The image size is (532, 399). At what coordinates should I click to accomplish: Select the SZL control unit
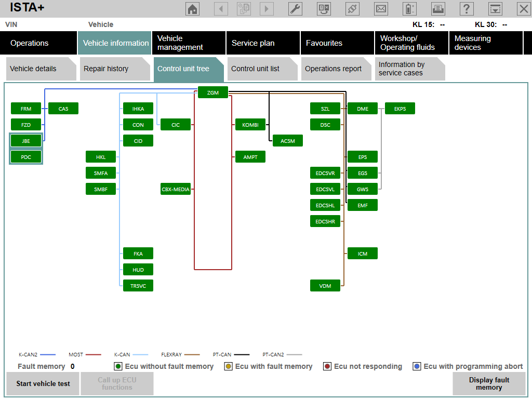(x=325, y=109)
